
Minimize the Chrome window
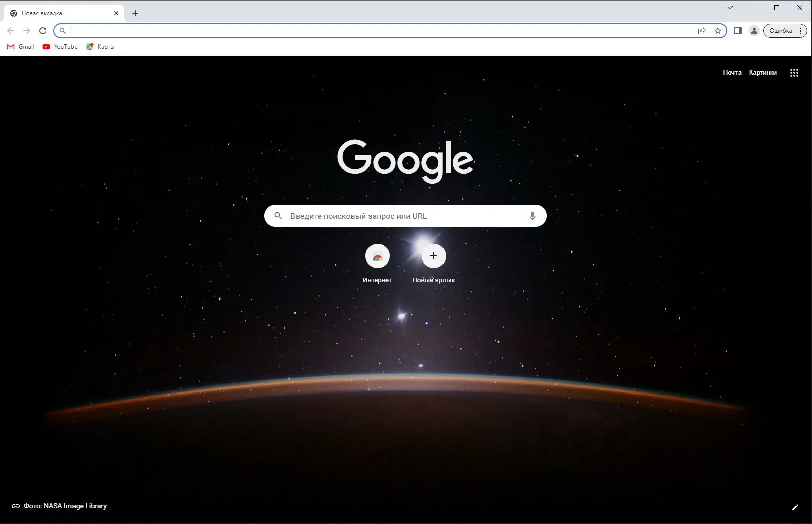pos(754,8)
